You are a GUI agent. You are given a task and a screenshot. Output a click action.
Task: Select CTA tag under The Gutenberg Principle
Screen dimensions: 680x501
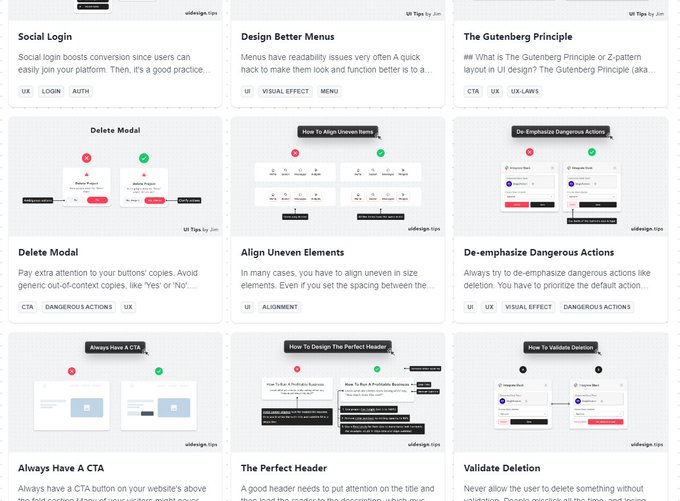point(473,91)
